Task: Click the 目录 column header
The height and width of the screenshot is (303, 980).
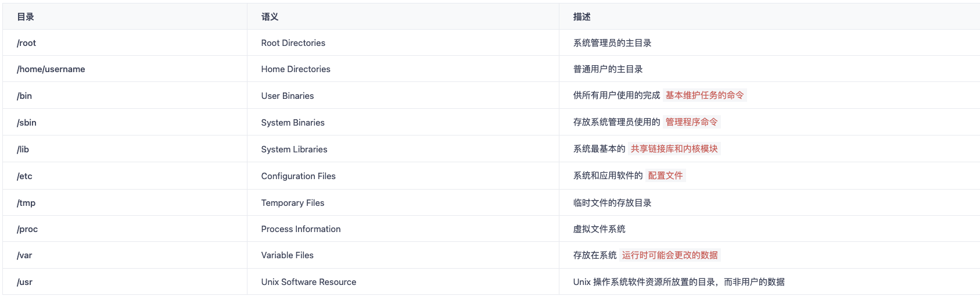Action: pyautogui.click(x=26, y=17)
